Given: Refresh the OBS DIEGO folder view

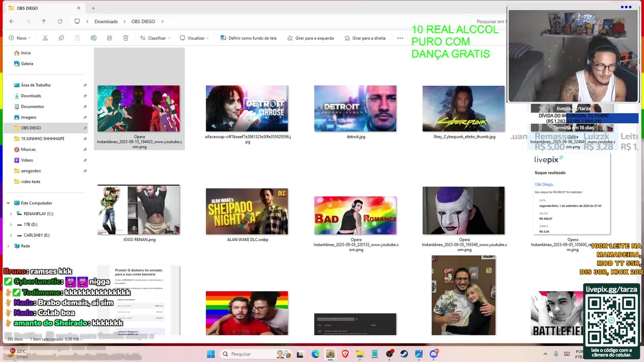Looking at the screenshot, I should pyautogui.click(x=60, y=21).
